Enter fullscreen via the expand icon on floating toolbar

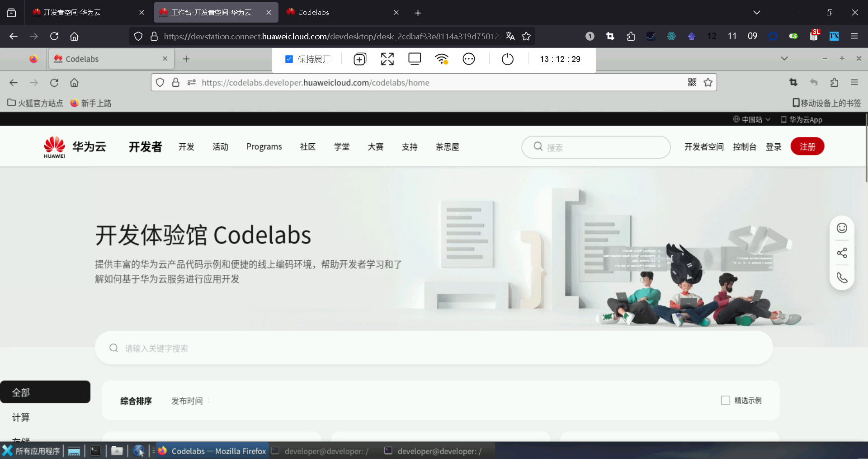(387, 59)
